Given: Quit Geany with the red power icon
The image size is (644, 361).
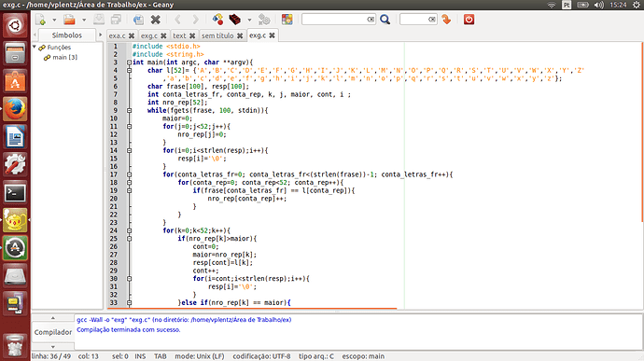Looking at the screenshot, I should pyautogui.click(x=469, y=20).
